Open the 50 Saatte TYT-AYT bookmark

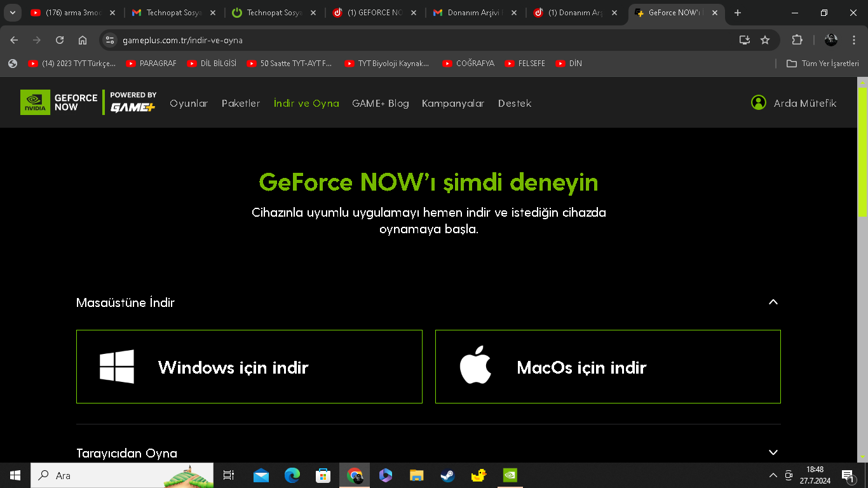289,64
